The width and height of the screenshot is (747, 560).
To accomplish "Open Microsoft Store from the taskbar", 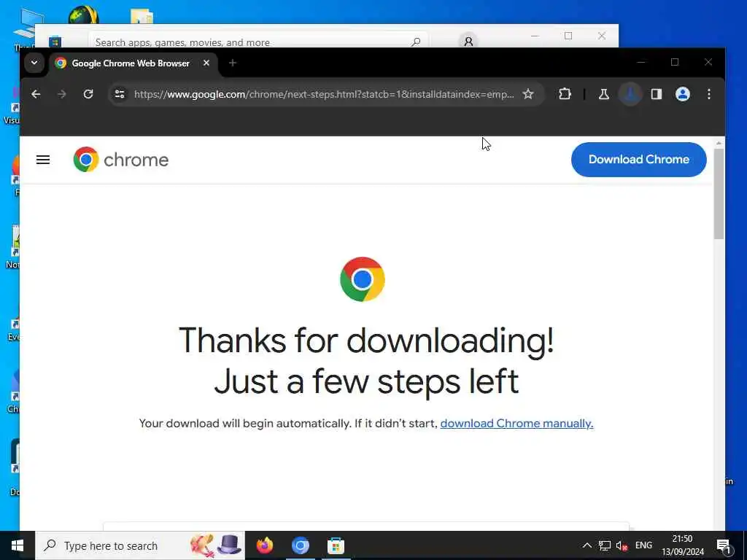I will coord(336,545).
